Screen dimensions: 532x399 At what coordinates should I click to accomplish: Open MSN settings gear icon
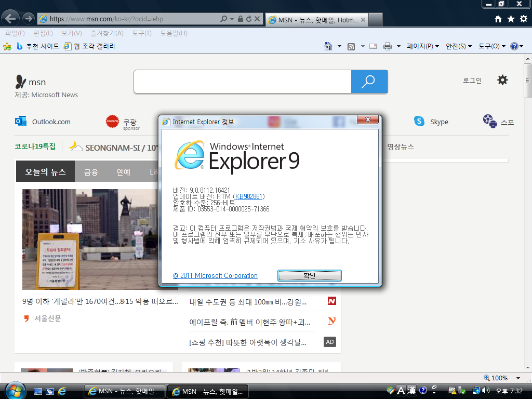(502, 80)
